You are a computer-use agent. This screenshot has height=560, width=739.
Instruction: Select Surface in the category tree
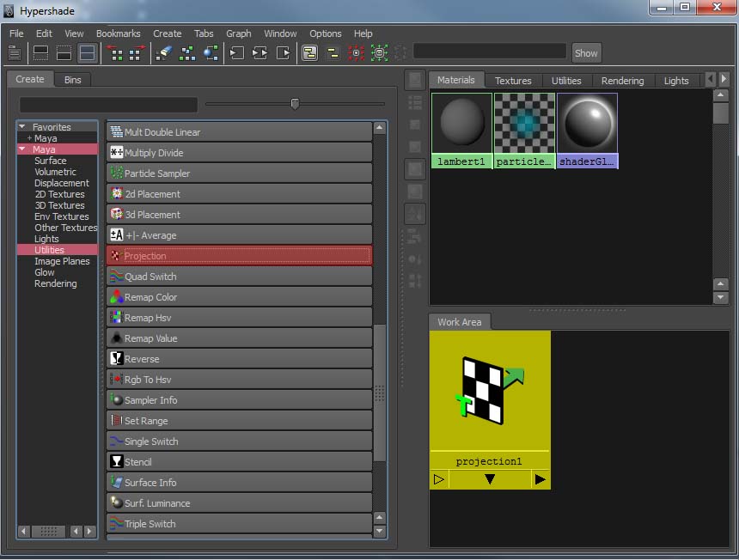[x=51, y=161]
